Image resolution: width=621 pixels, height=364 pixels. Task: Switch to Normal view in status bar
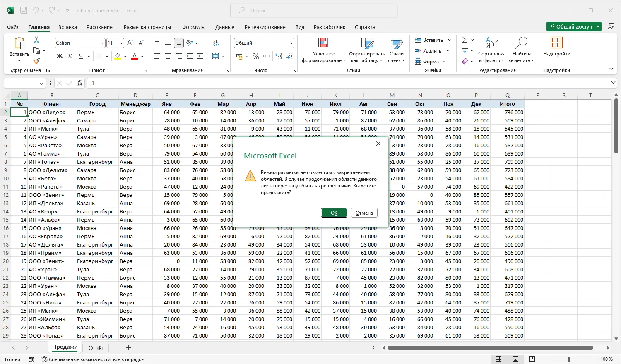[x=499, y=359]
